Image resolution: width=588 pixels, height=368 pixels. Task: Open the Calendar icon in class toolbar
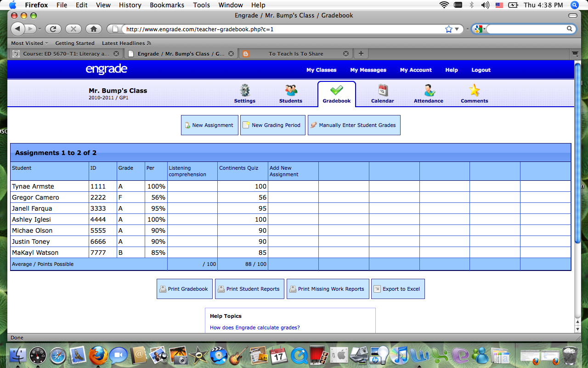point(383,90)
